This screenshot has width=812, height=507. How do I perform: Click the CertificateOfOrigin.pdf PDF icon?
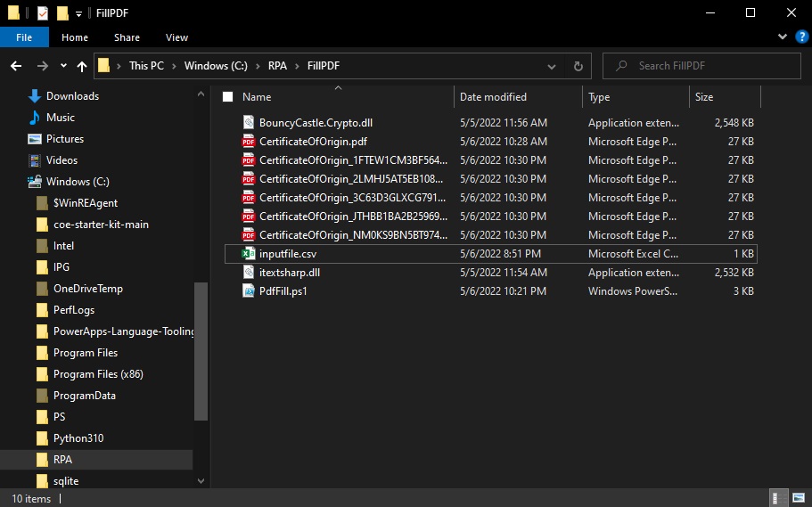tap(249, 142)
